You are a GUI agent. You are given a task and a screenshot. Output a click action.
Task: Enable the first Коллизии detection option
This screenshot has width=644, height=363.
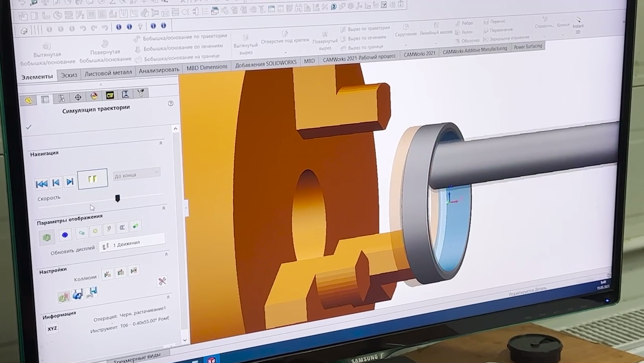107,274
